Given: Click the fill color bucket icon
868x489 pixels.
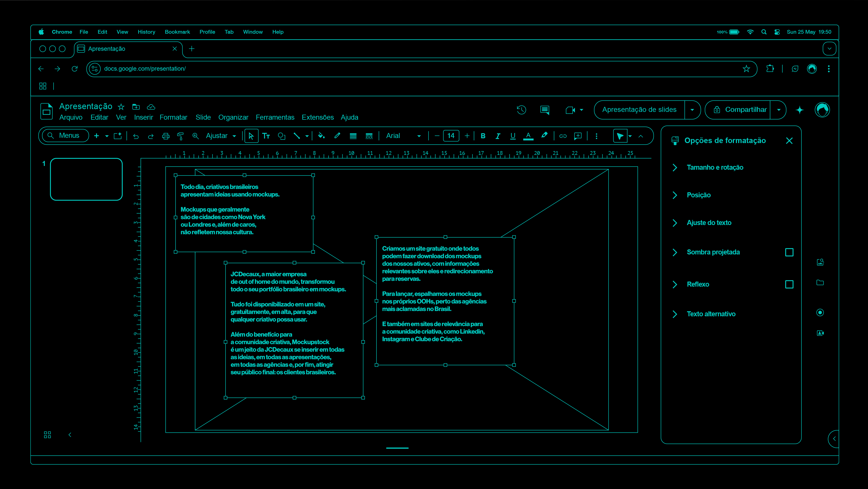Looking at the screenshot, I should pyautogui.click(x=321, y=136).
